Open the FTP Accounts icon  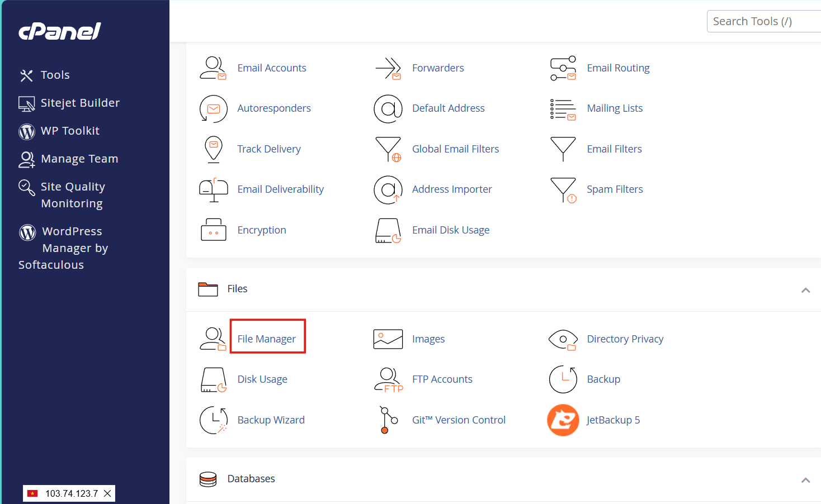[x=388, y=379]
